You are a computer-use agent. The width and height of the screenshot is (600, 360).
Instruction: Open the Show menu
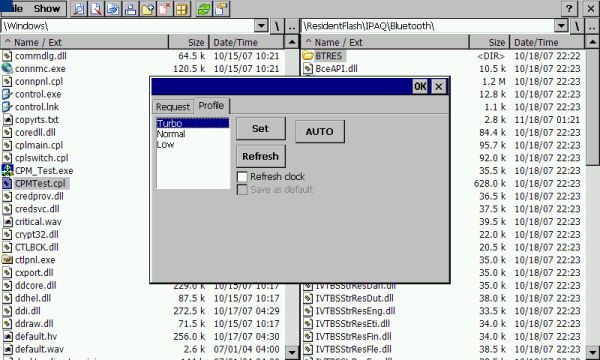point(47,8)
